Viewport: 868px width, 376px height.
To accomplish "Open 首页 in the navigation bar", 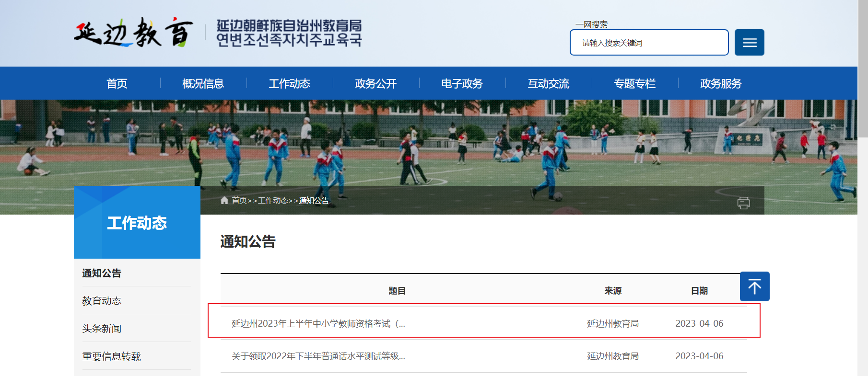I will coord(117,83).
